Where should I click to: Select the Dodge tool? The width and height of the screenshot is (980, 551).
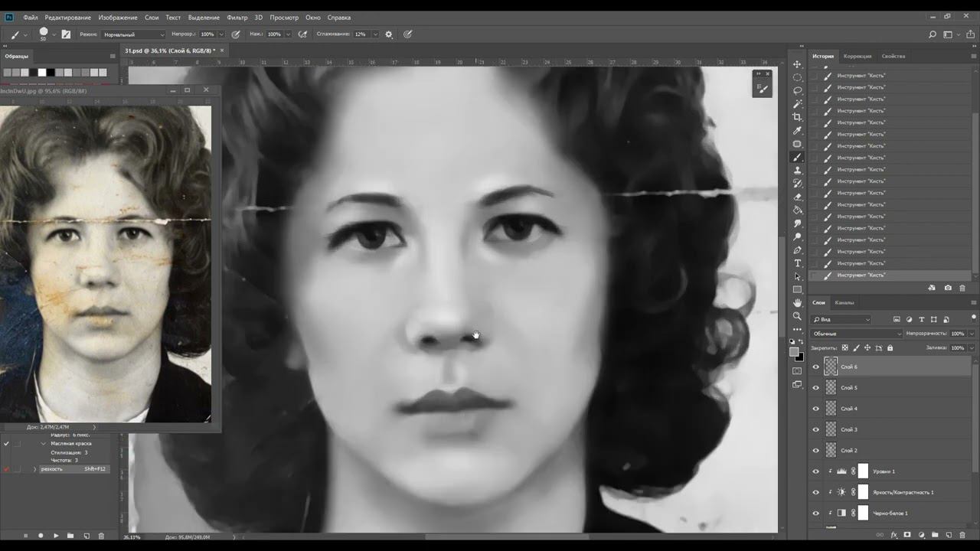[x=797, y=236]
